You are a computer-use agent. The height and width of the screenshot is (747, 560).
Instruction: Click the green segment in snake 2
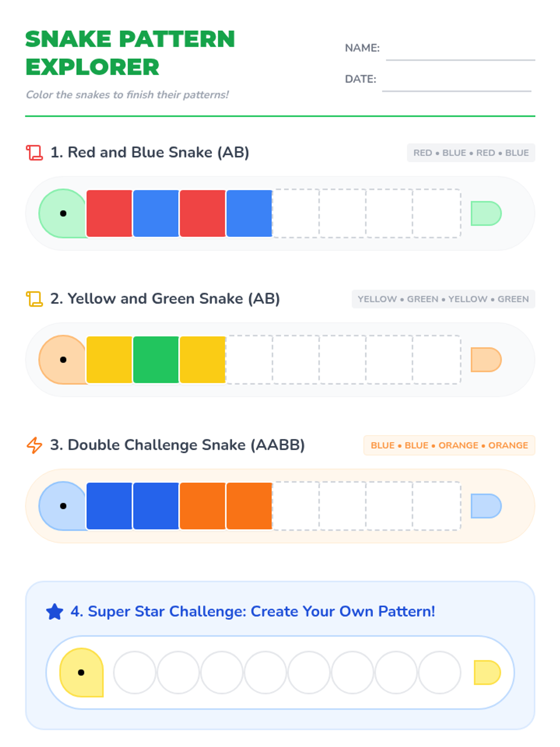[156, 359]
